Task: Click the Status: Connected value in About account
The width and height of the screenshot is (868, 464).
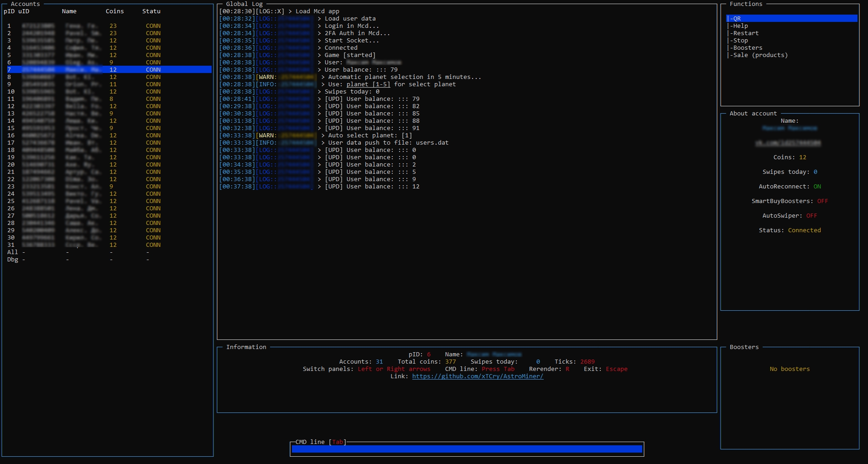Action: pyautogui.click(x=804, y=230)
